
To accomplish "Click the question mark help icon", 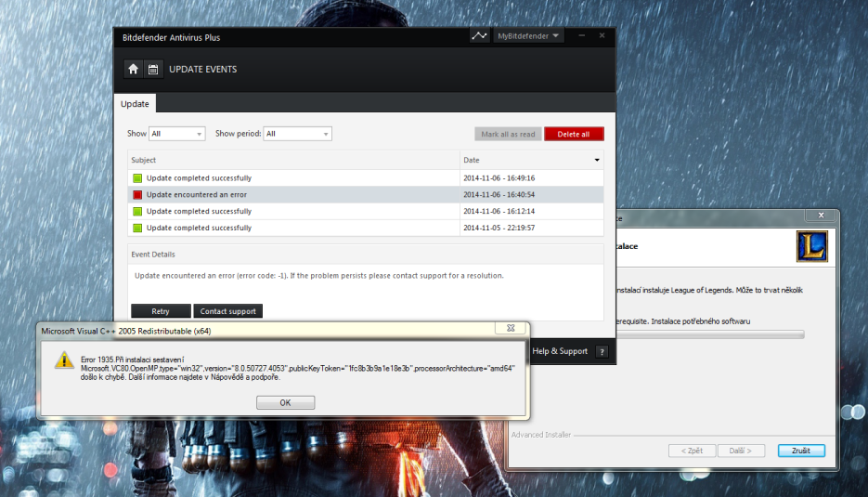I will coord(602,352).
